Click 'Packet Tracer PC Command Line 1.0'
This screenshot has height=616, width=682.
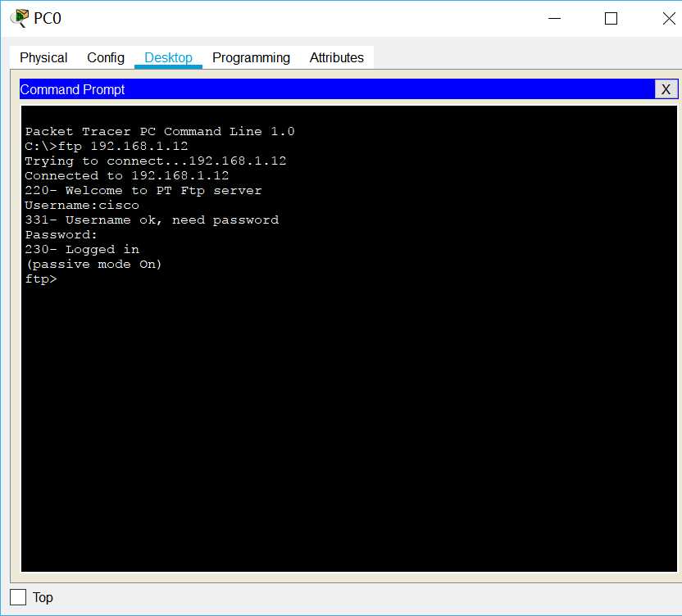coord(160,131)
